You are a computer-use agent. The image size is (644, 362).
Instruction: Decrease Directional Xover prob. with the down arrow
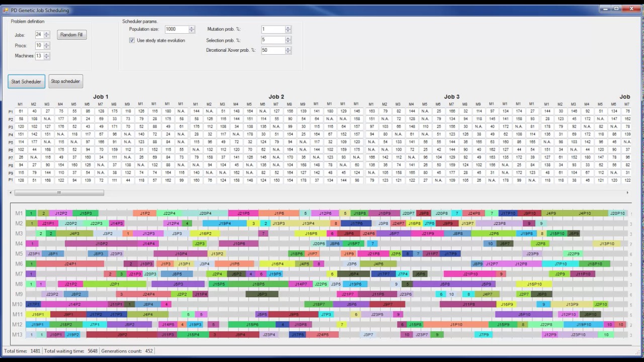288,52
